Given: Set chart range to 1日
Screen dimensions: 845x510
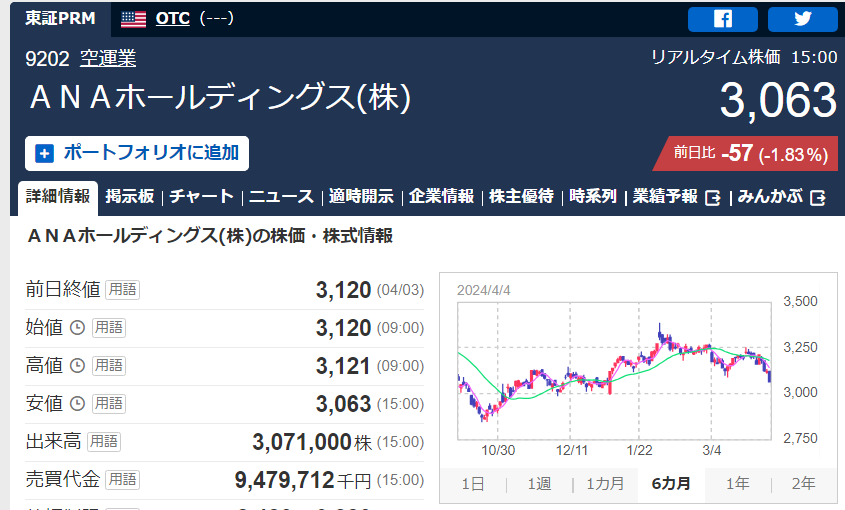Looking at the screenshot, I should click(473, 484).
